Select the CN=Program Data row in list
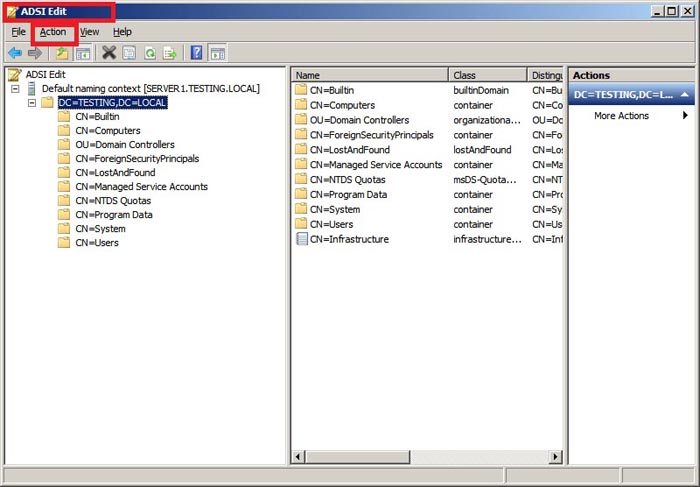This screenshot has width=700, height=487. click(x=348, y=194)
